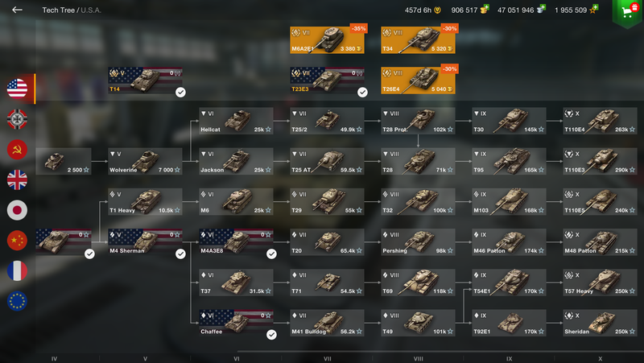644x363 pixels.
Task: Click the checkmark on T23E3 tank
Action: (x=362, y=93)
